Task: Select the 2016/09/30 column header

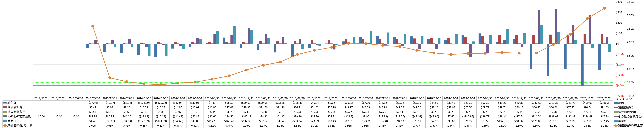Action: (297, 98)
